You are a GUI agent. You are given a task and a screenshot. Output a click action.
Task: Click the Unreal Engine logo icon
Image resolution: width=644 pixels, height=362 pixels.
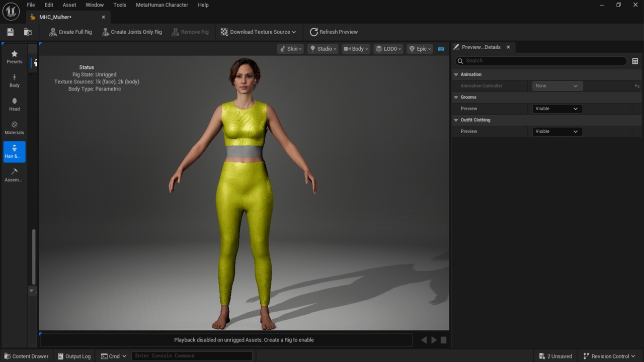[11, 11]
